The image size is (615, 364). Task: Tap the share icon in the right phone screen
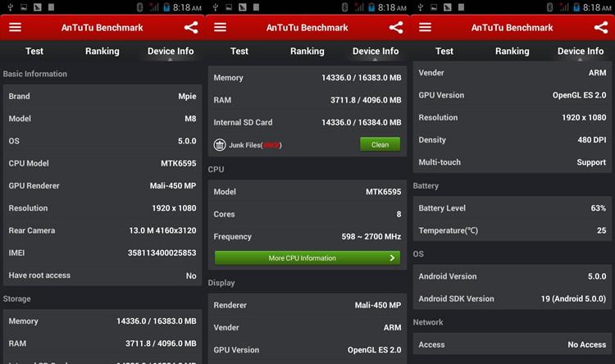coord(600,27)
